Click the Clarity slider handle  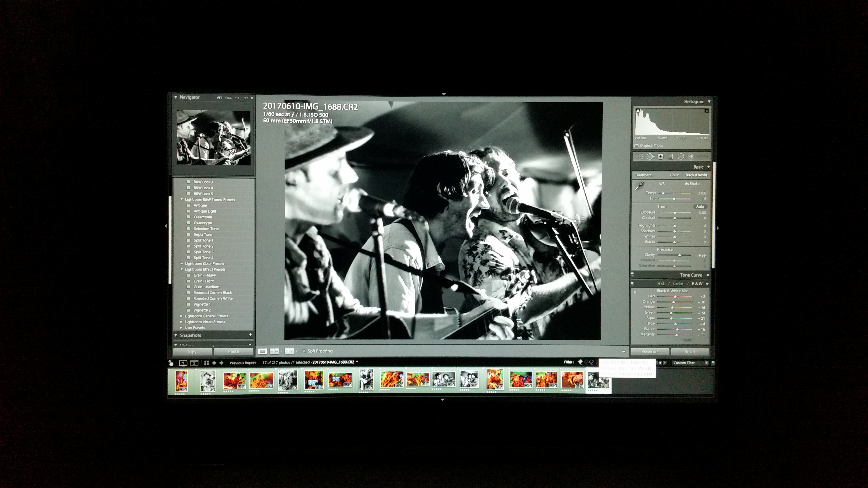pos(679,255)
